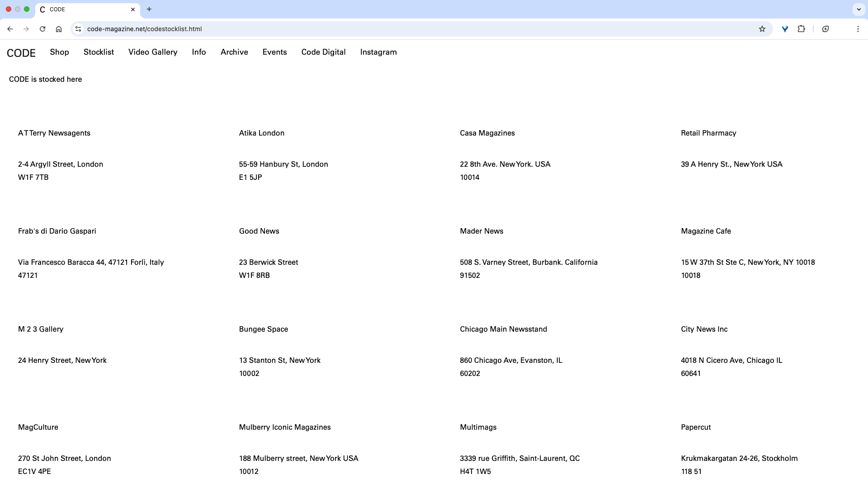Open the blue V extension icon
This screenshot has height=488, width=868.
click(785, 29)
